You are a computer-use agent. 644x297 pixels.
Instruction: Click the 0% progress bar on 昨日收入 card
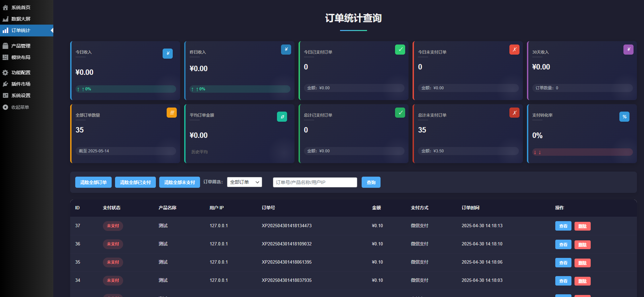coord(240,89)
